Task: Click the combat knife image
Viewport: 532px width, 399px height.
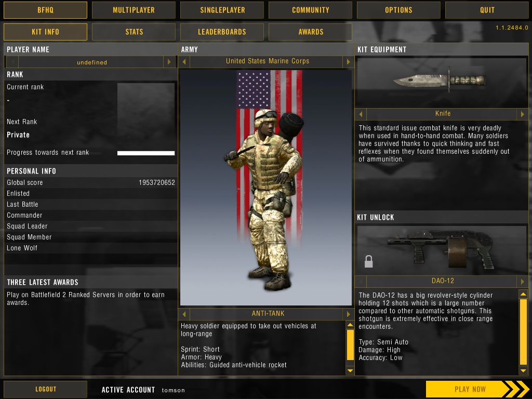Action: (x=440, y=81)
